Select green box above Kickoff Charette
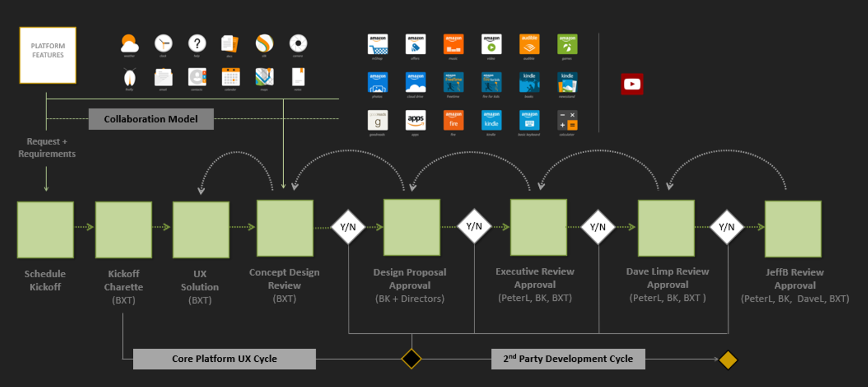 click(123, 229)
